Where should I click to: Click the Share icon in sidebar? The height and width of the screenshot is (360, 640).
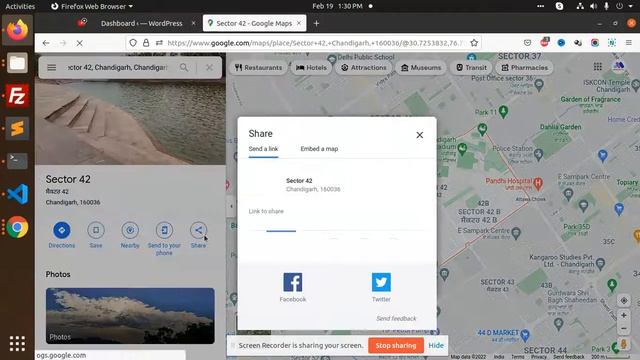tap(198, 230)
